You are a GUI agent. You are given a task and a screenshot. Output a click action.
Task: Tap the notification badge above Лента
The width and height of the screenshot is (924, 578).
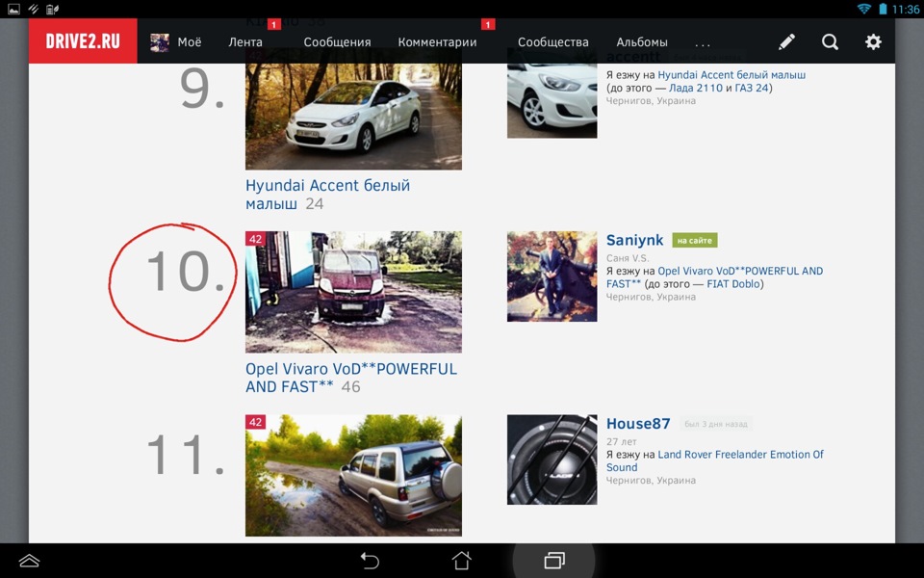point(274,24)
